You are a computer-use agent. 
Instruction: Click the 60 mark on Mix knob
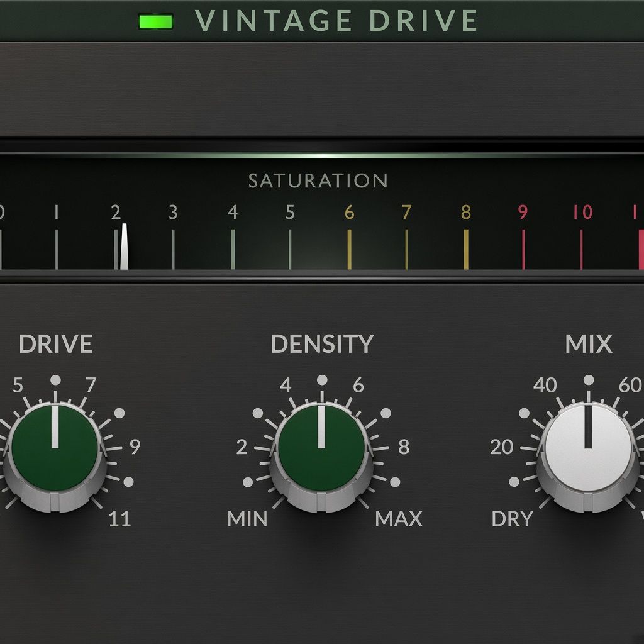630,385
